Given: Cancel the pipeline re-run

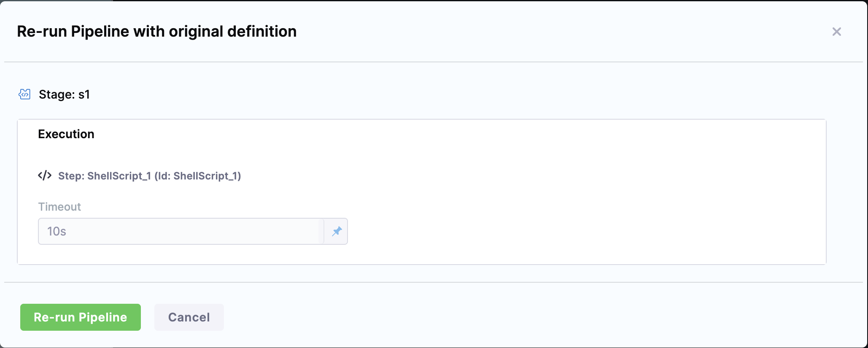Looking at the screenshot, I should click(x=189, y=317).
